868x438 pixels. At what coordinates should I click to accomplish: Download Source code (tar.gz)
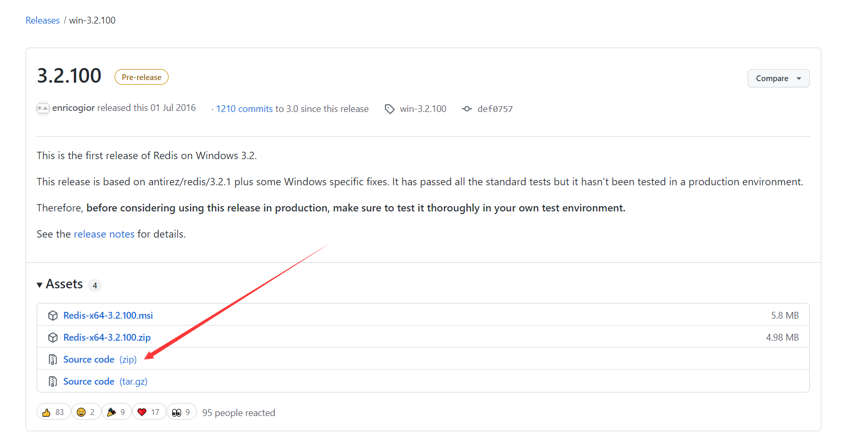click(105, 381)
